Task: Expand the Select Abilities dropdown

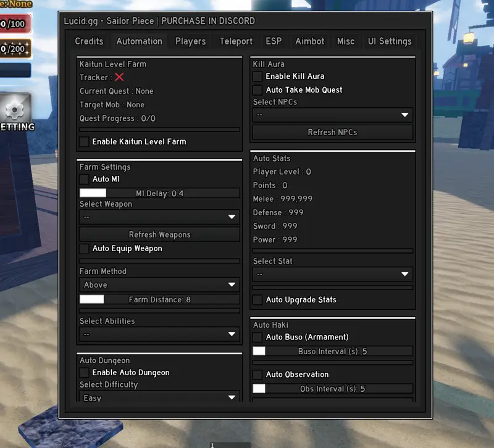Action: pyautogui.click(x=159, y=333)
